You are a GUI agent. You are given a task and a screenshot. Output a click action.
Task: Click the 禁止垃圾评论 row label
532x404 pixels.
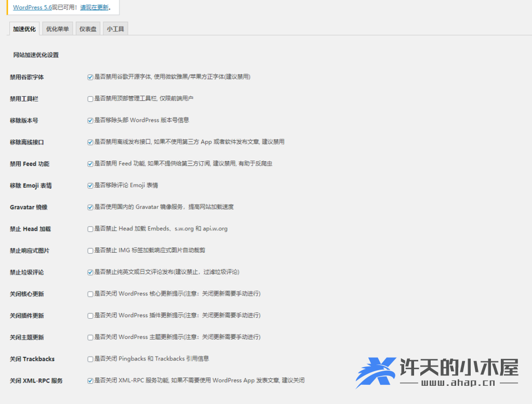[x=27, y=272]
